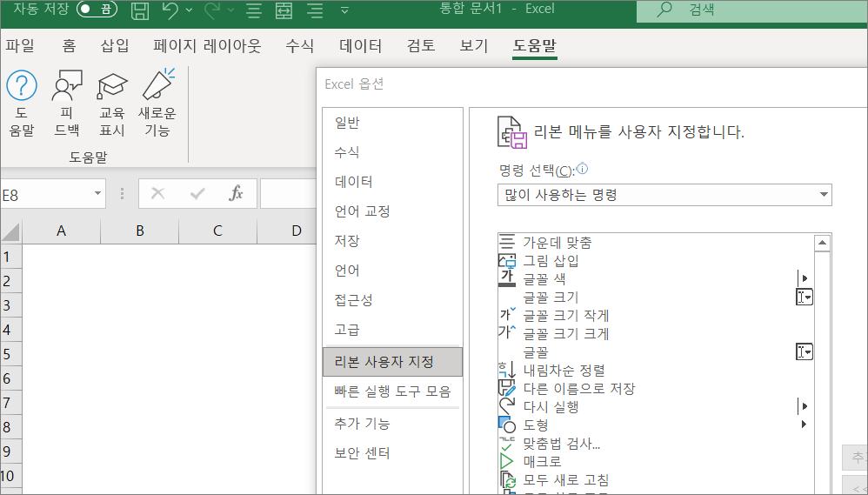Open the 파일 tab

click(x=20, y=45)
